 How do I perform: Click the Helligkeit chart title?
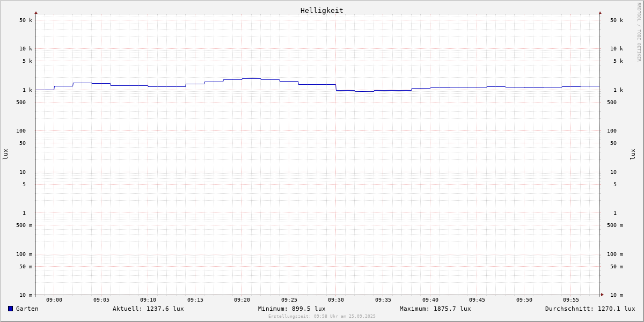[x=321, y=10]
